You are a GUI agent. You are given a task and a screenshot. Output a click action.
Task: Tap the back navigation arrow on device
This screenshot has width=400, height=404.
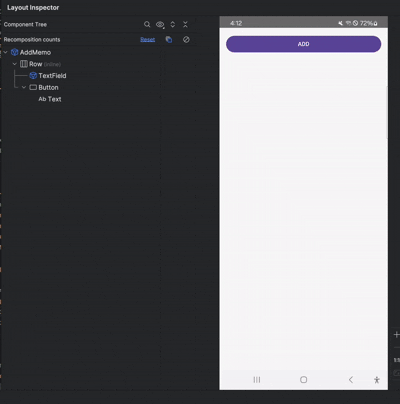coord(351,380)
